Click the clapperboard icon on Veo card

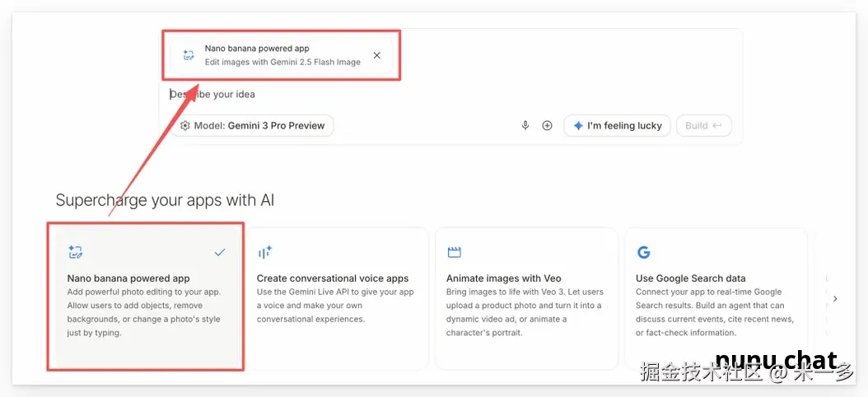coord(454,253)
